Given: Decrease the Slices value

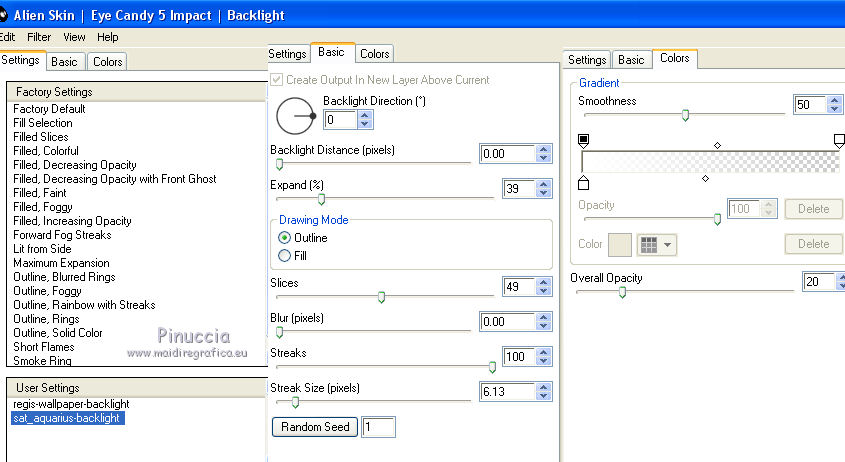Looking at the screenshot, I should point(544,291).
